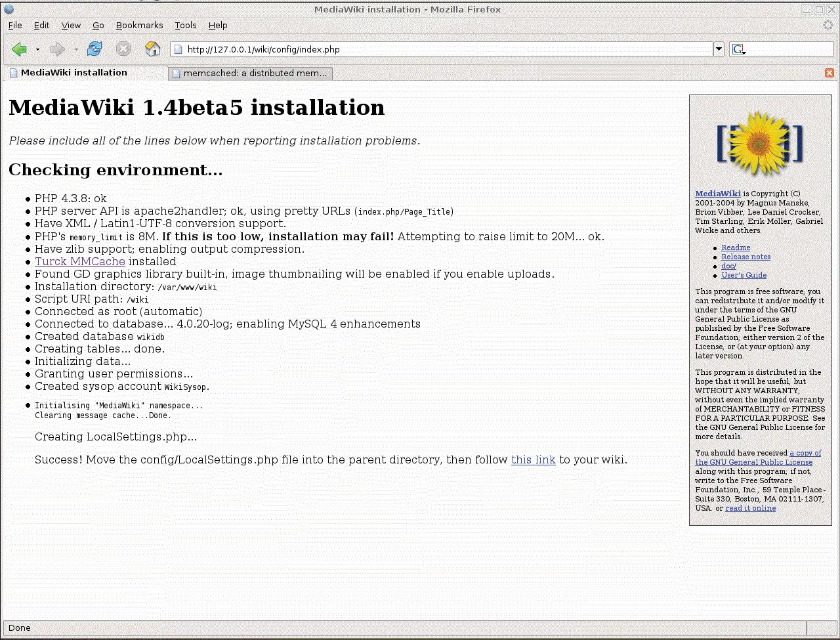Viewport: 840px width, 640px height.
Task: Click the 'read it online' link
Action: click(751, 508)
